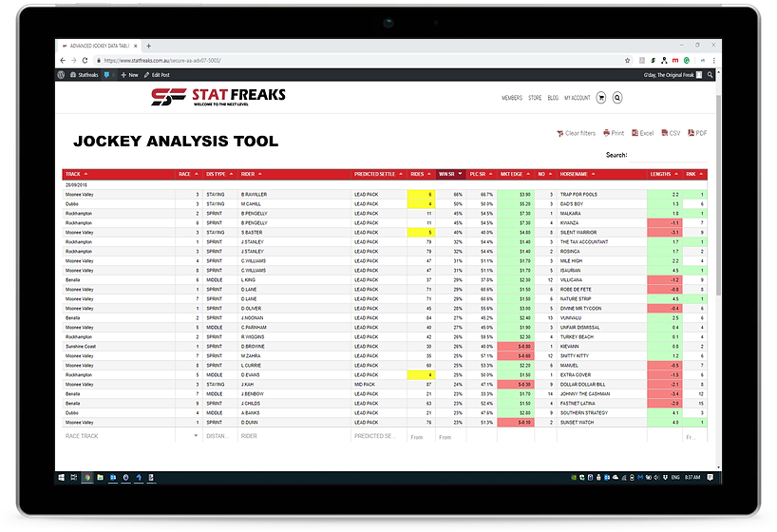
Task: Click the red 'm' browser extension icon
Action: pos(675,61)
